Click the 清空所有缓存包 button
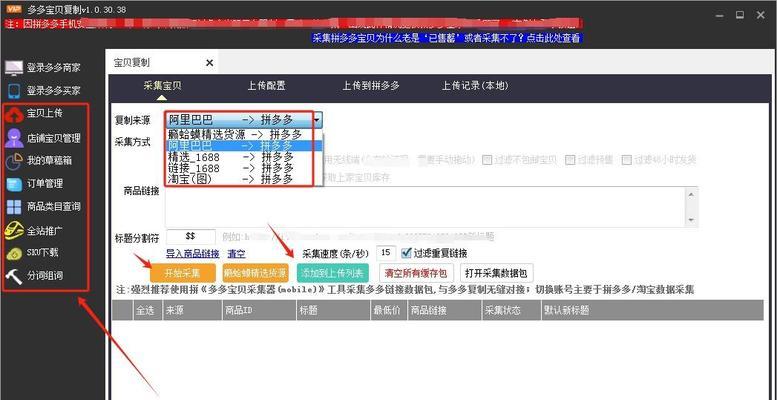 pos(416,273)
